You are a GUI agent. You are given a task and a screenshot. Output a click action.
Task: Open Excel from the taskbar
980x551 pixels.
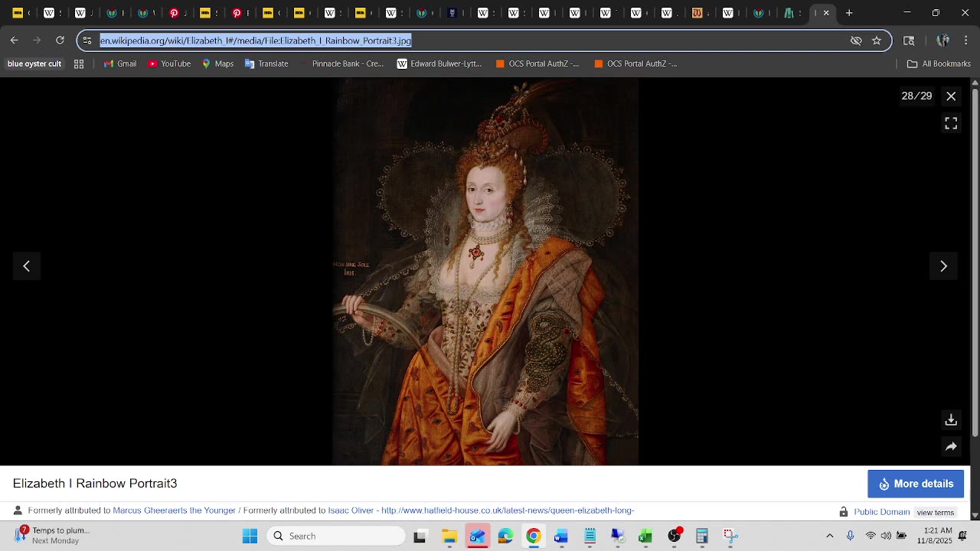[x=645, y=536]
